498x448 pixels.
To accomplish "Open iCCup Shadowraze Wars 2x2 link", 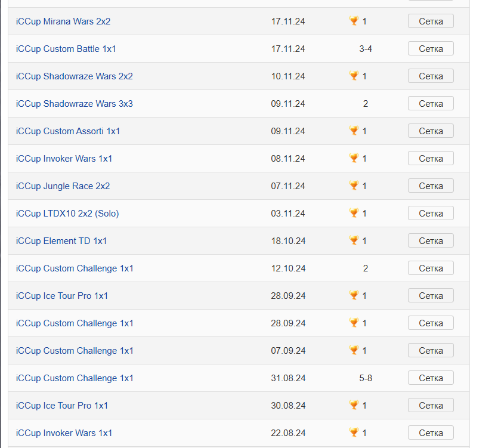I will (75, 76).
